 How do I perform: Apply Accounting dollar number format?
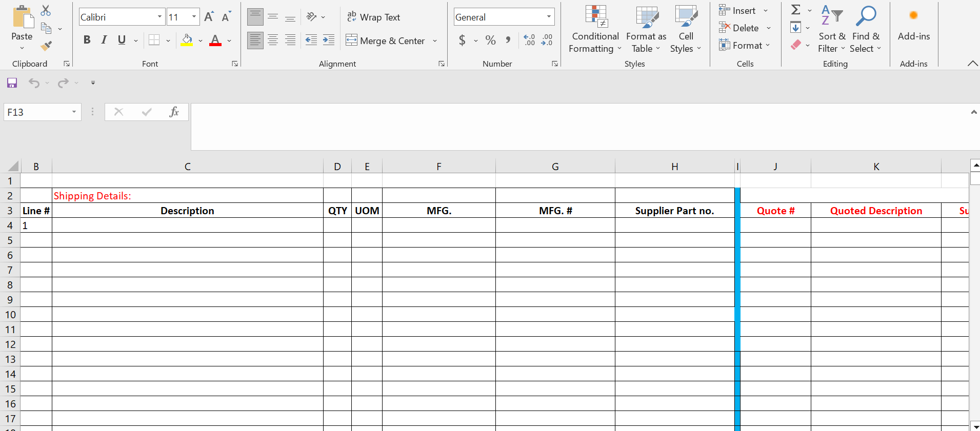click(x=462, y=40)
